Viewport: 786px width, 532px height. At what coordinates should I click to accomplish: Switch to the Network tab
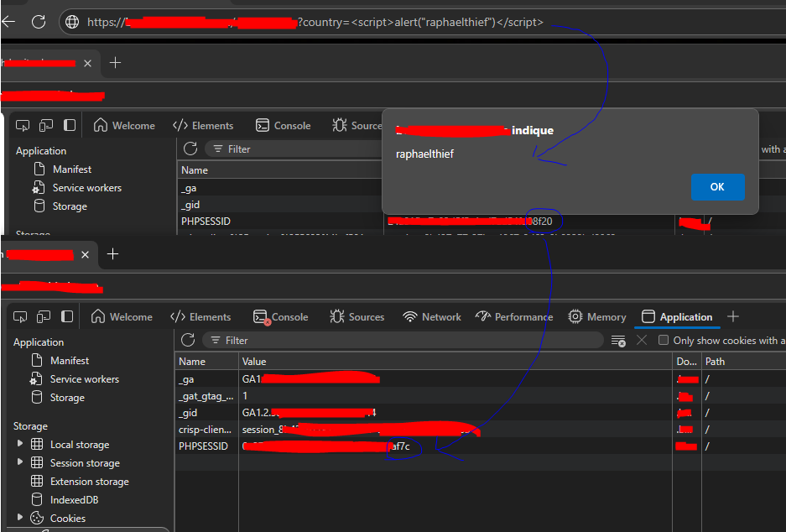pyautogui.click(x=432, y=317)
